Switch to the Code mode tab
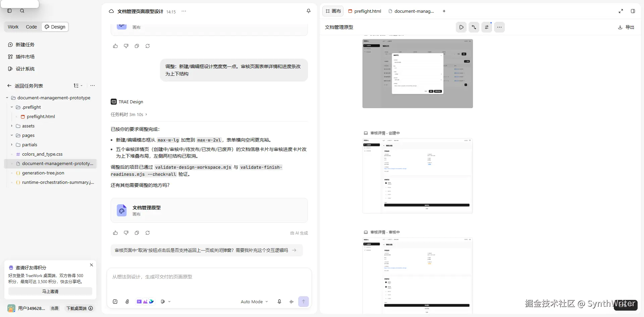This screenshot has width=644, height=317. (31, 27)
